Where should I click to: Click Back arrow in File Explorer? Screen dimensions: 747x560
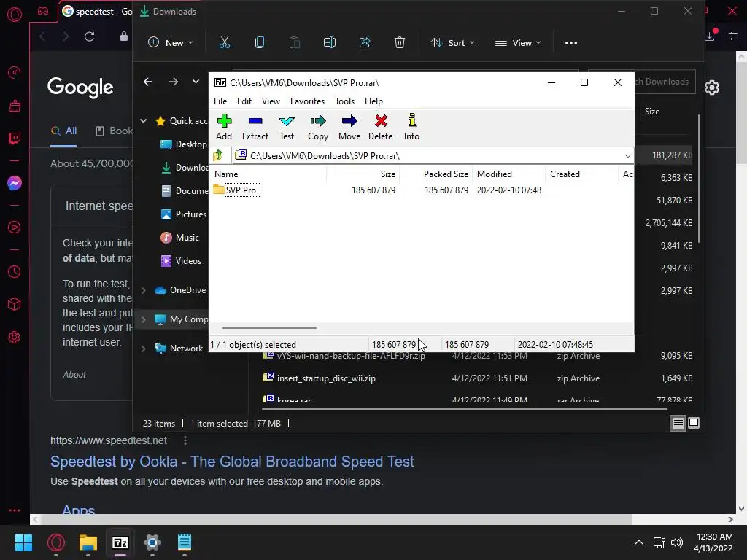pos(148,82)
